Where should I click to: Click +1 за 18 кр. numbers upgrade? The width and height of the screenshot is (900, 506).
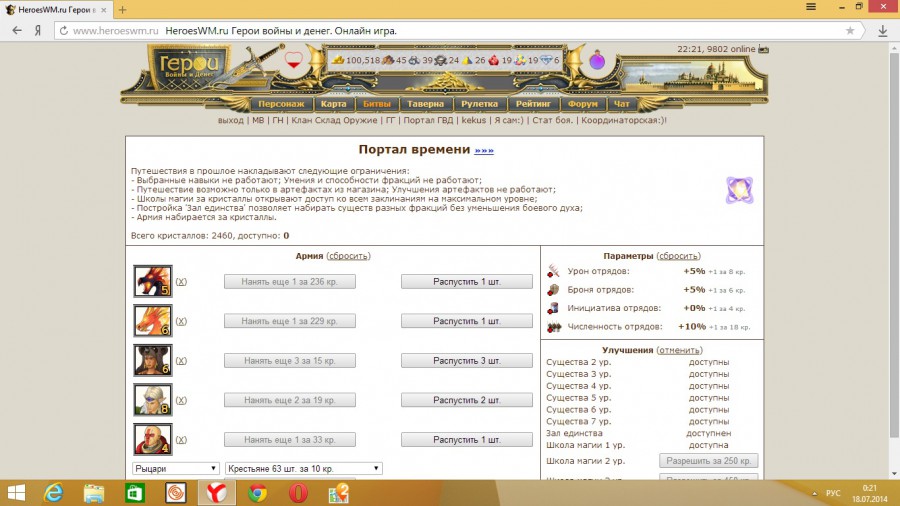point(729,328)
